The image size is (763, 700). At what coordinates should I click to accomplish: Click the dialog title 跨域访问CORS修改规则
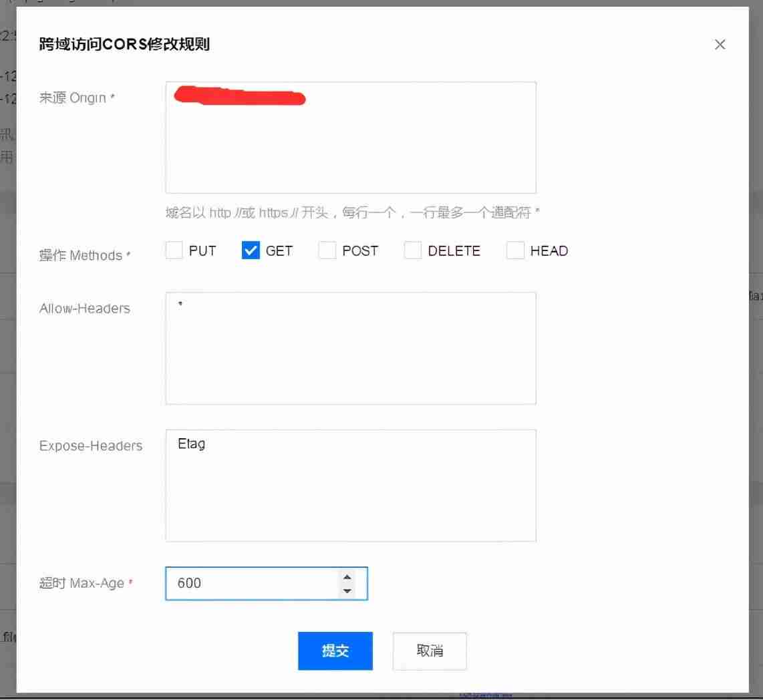click(x=124, y=44)
